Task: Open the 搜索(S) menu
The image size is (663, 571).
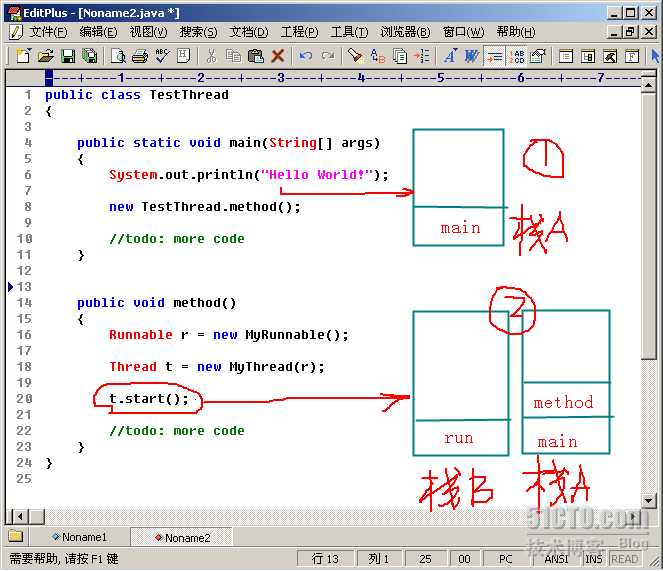Action: tap(198, 32)
